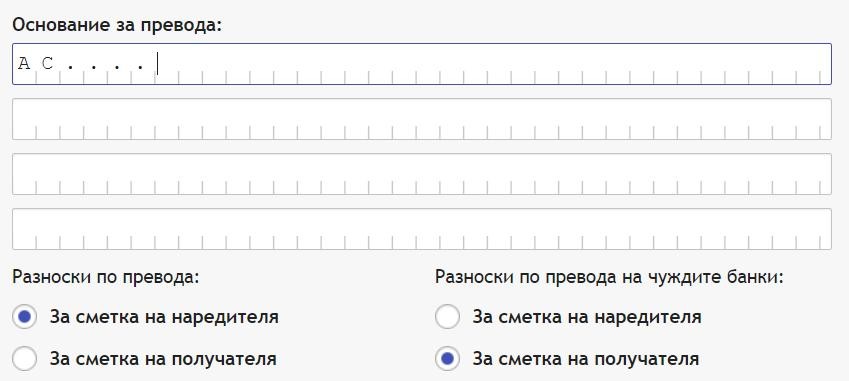Choose получателя radio under Разноски по превода
The height and width of the screenshot is (381, 849).
pos(24,358)
